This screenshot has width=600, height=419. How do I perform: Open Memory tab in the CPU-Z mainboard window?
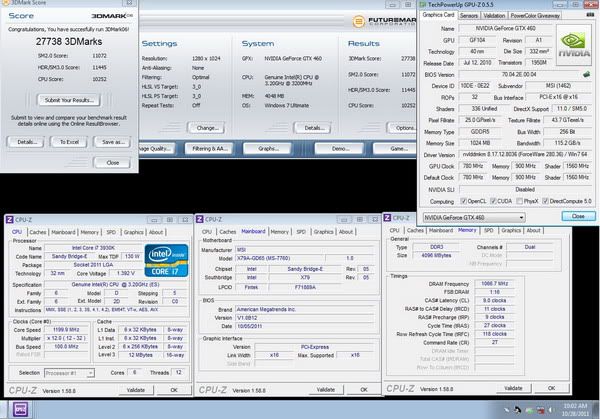coord(279,232)
